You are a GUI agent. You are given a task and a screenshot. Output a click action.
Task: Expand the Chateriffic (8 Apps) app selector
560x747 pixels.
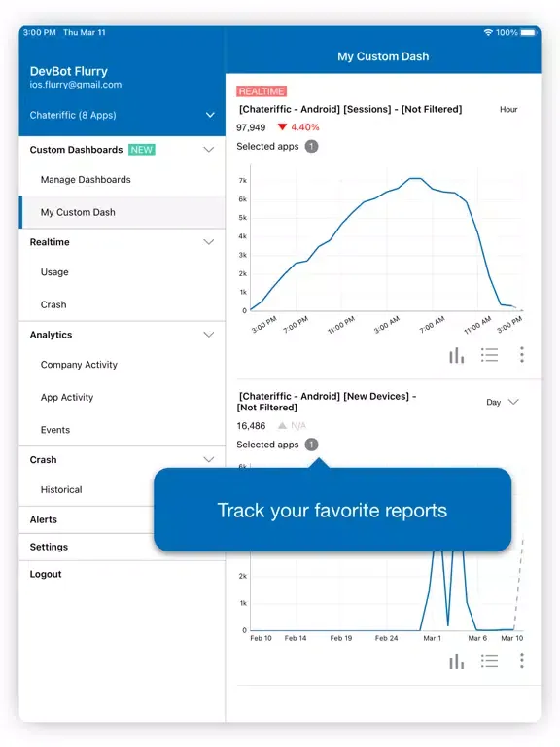[x=122, y=115]
